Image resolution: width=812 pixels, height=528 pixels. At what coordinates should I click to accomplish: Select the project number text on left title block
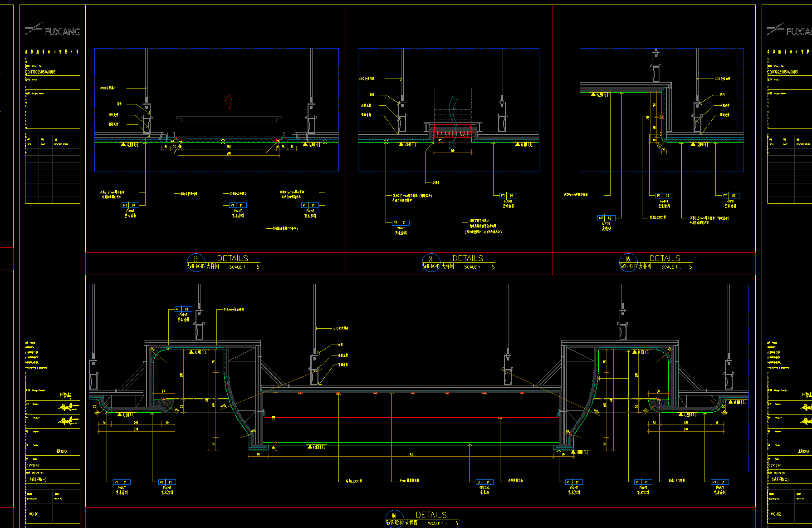[x=41, y=72]
